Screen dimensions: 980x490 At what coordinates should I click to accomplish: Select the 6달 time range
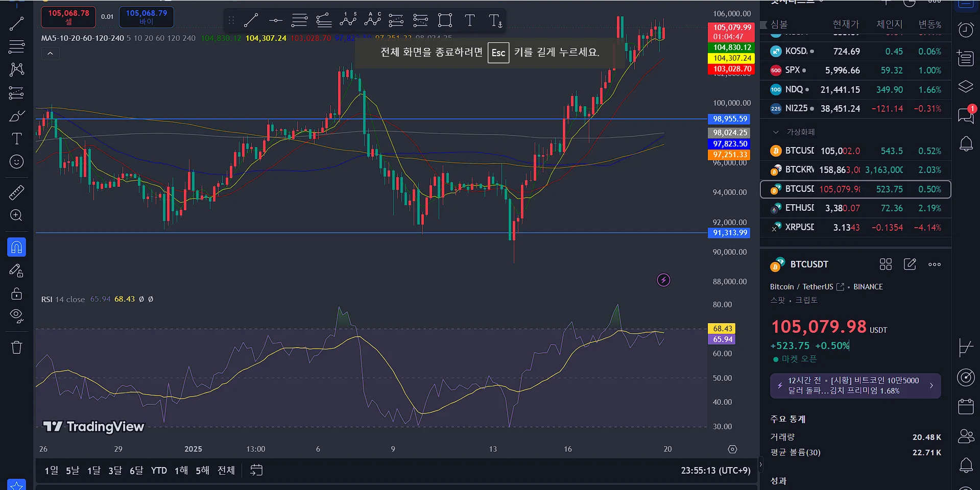(136, 470)
